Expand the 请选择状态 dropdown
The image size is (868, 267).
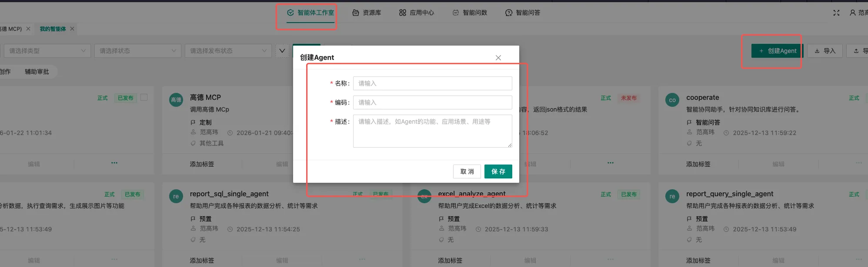tap(137, 51)
